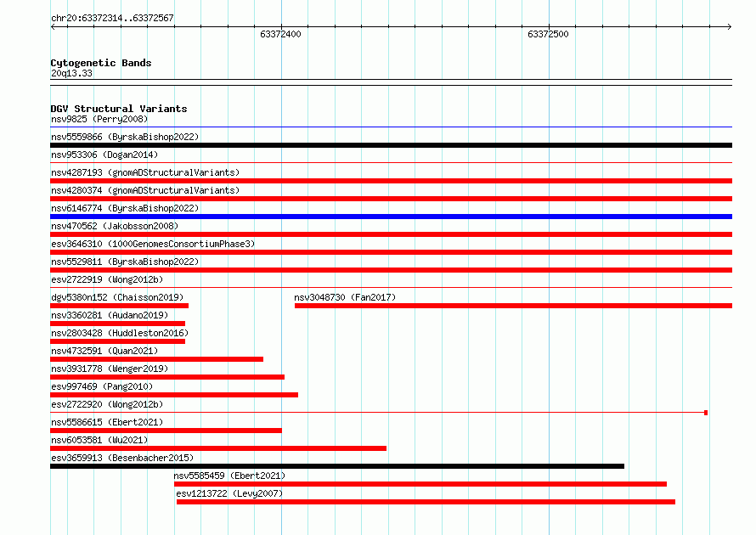Click esv2722919 (Wong2012b) label
The image size is (756, 535).
[107, 279]
